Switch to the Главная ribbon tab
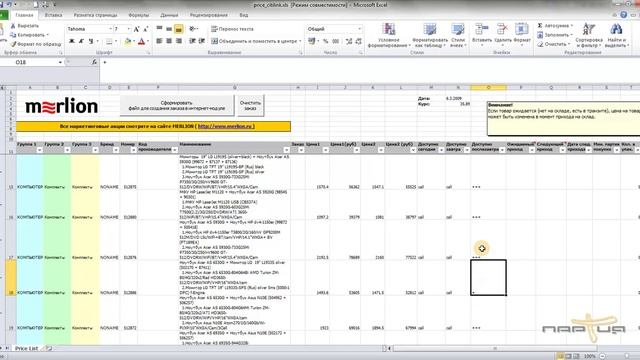The height and width of the screenshot is (360, 640). tap(24, 15)
